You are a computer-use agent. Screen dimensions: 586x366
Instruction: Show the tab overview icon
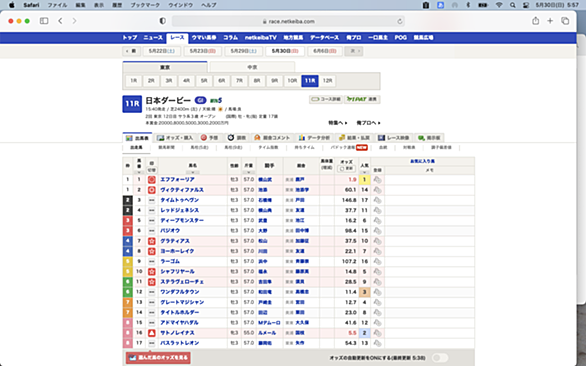pos(565,21)
